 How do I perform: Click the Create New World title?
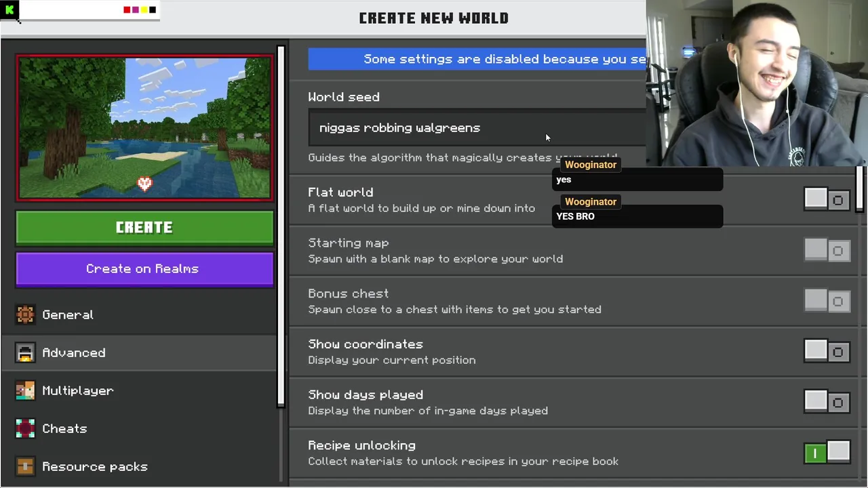(x=434, y=18)
